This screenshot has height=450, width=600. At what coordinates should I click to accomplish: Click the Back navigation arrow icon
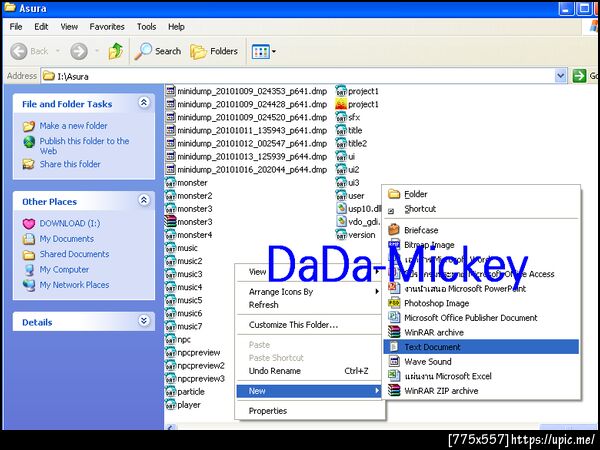pos(18,51)
